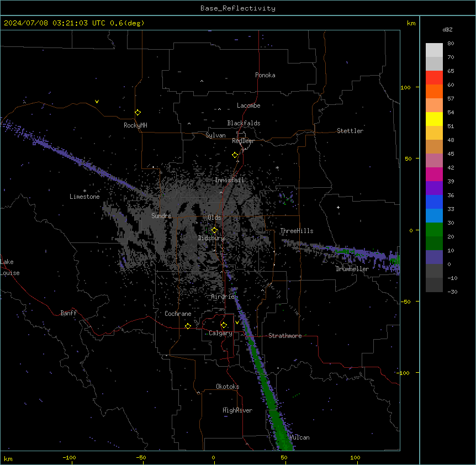Click the HighRiver city label

pos(237,410)
